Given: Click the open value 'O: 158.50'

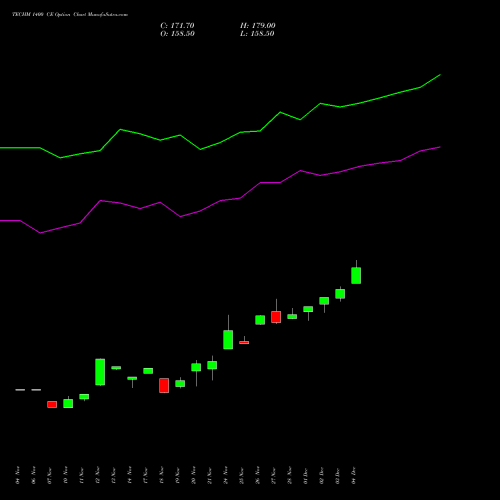Looking at the screenshot, I should (177, 34).
